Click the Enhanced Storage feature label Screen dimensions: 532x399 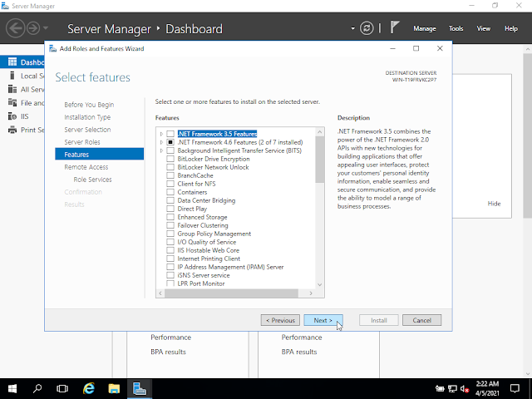click(202, 217)
